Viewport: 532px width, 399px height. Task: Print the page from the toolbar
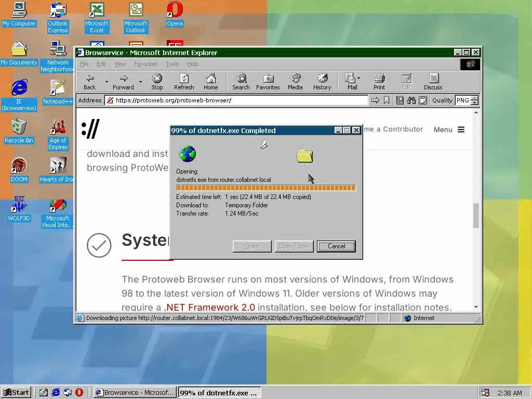pyautogui.click(x=379, y=82)
